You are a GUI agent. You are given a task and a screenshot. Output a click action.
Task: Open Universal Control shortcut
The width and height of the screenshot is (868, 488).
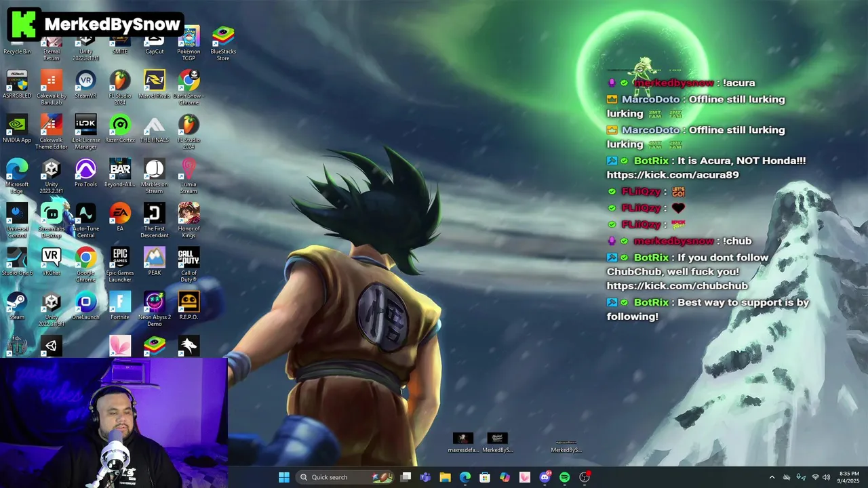[x=17, y=220]
